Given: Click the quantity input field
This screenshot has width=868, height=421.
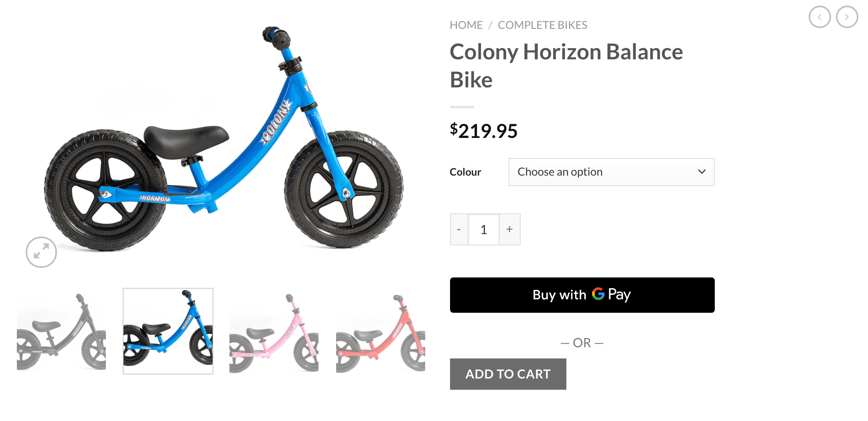Looking at the screenshot, I should [484, 229].
